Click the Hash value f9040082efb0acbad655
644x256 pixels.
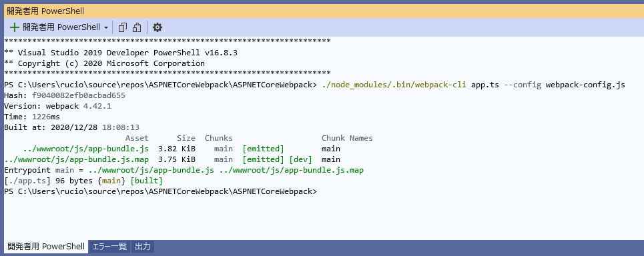pyautogui.click(x=79, y=95)
